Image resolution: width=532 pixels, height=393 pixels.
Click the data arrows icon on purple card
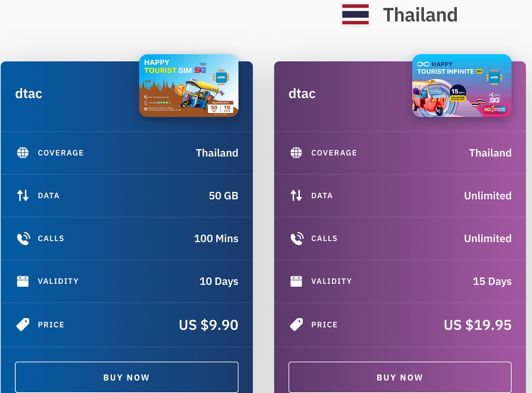pos(296,195)
